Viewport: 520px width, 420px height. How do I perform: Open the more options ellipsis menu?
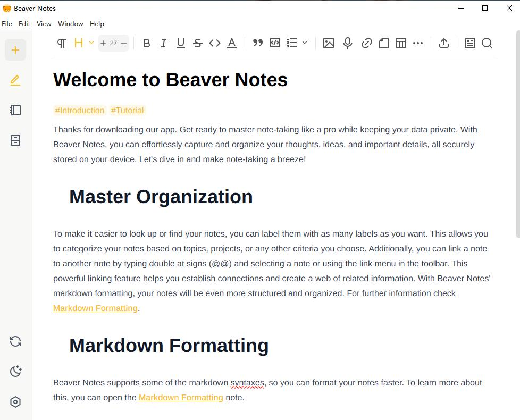click(x=418, y=44)
